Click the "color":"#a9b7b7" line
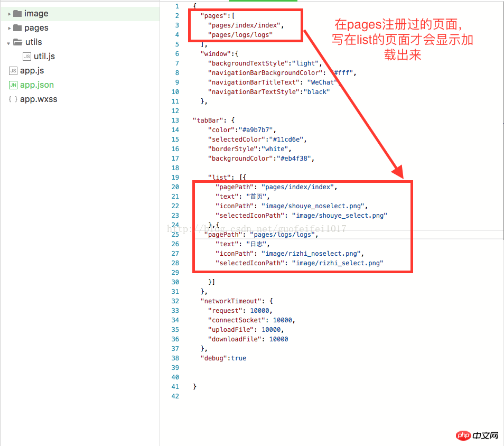The width and height of the screenshot is (504, 446). click(242, 130)
